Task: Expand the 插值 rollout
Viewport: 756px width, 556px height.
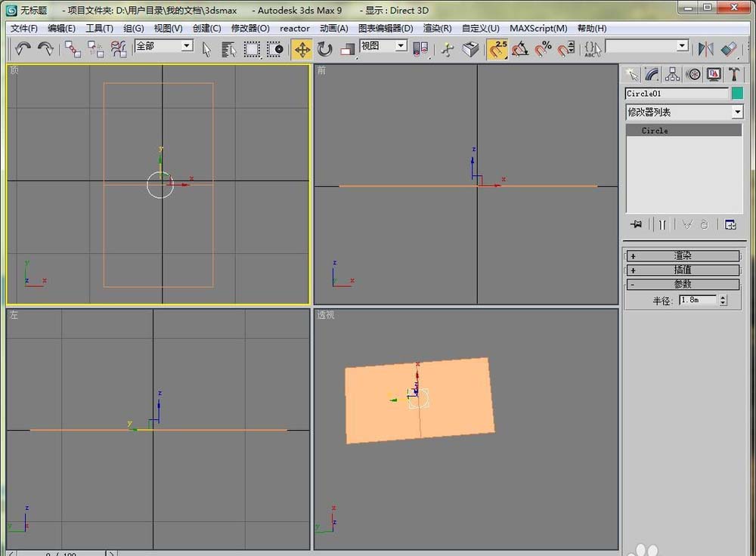Action: (x=682, y=270)
